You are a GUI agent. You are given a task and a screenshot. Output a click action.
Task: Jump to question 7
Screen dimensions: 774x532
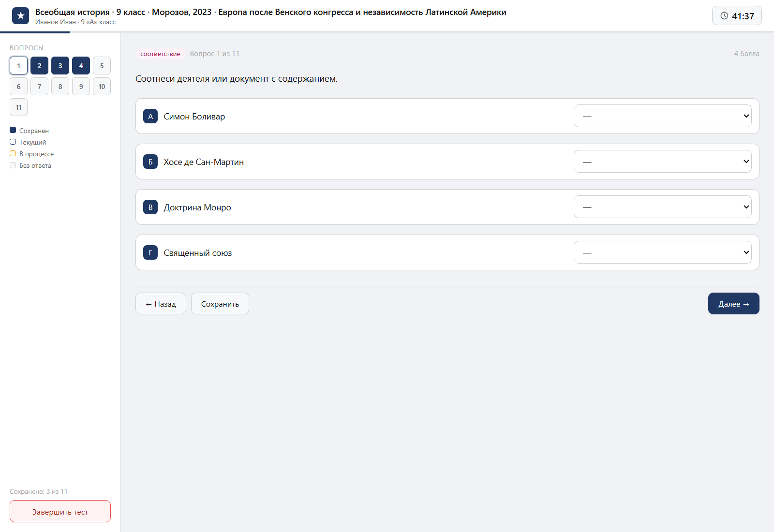click(x=39, y=87)
